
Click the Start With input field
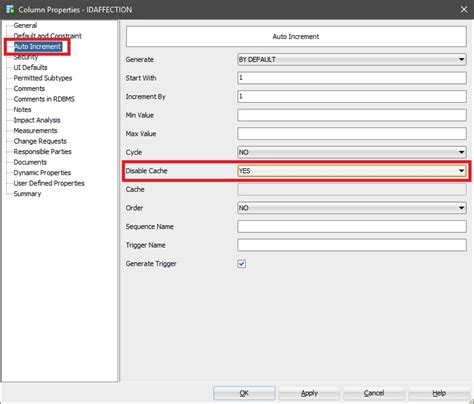pos(352,78)
